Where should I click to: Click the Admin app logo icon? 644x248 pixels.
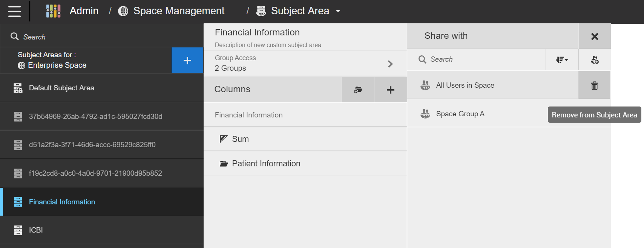[x=53, y=11]
